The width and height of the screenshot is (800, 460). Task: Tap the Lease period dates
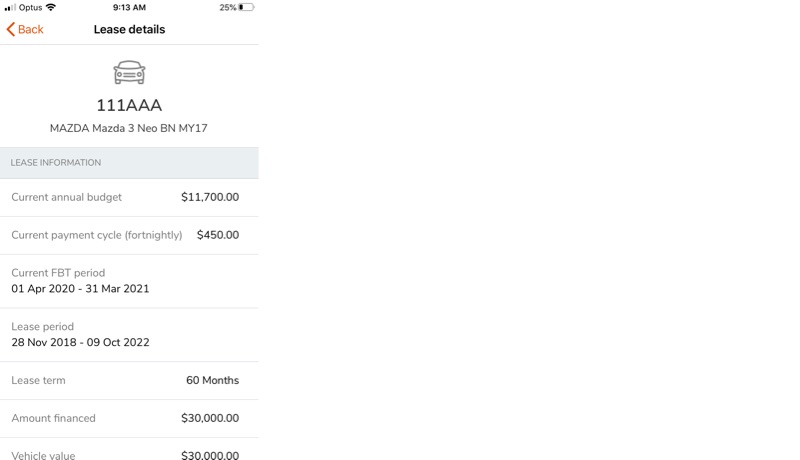(81, 342)
